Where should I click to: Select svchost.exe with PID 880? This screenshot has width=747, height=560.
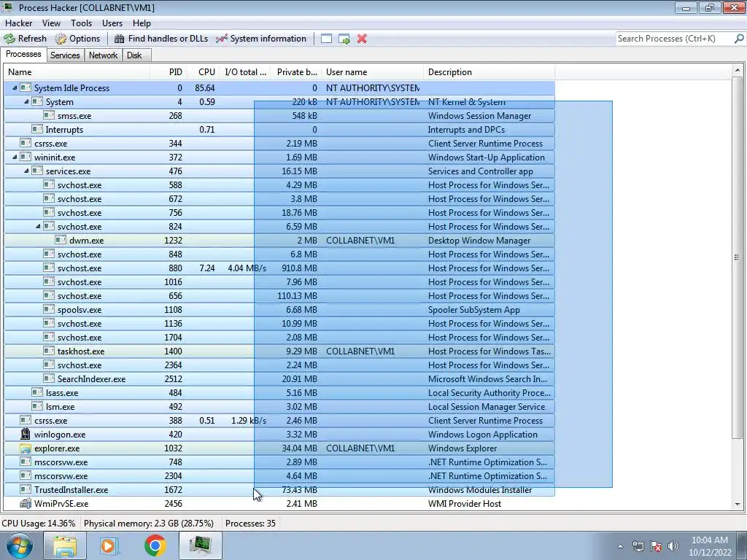pyautogui.click(x=279, y=268)
